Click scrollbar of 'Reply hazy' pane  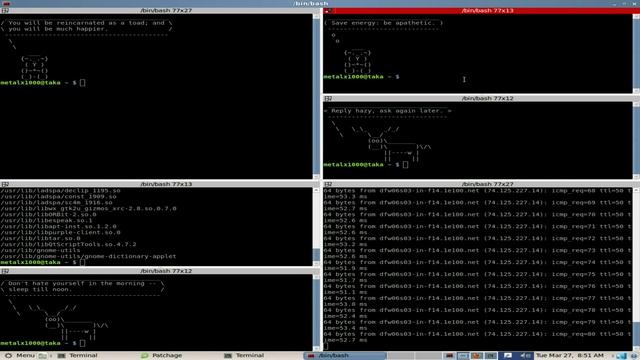pyautogui.click(x=636, y=140)
